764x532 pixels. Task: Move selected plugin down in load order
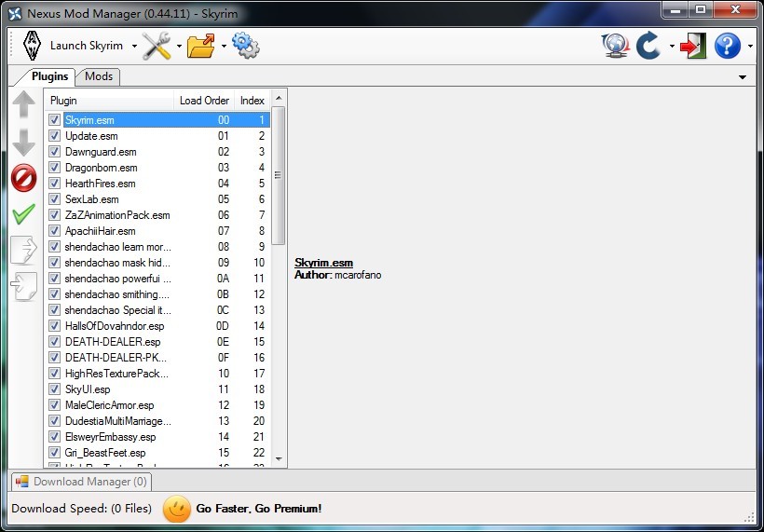click(x=23, y=142)
